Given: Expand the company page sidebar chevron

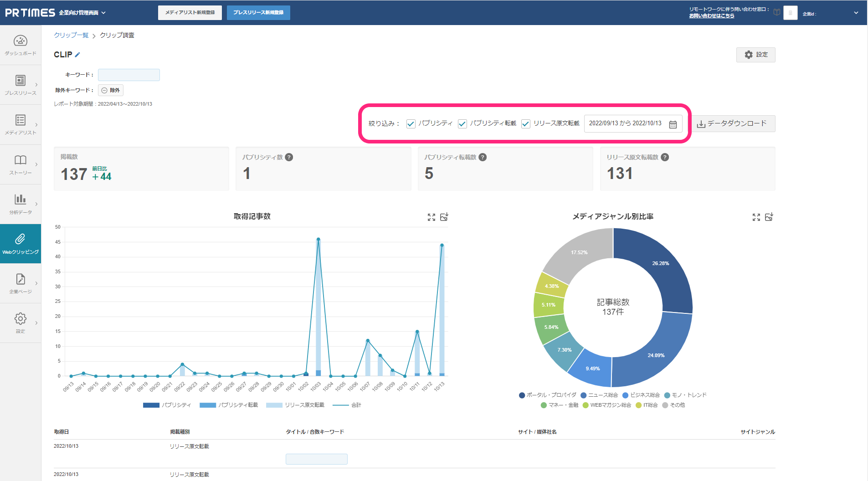Looking at the screenshot, I should pyautogui.click(x=36, y=283).
